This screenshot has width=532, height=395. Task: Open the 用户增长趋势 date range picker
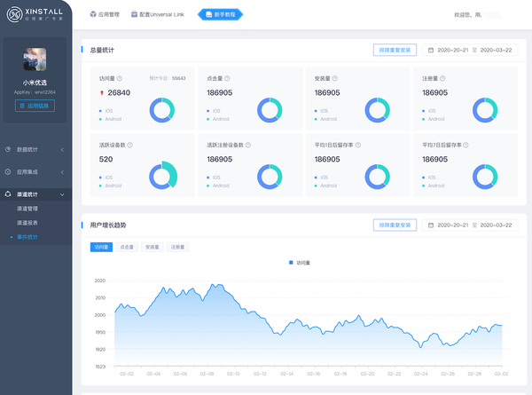tap(470, 225)
